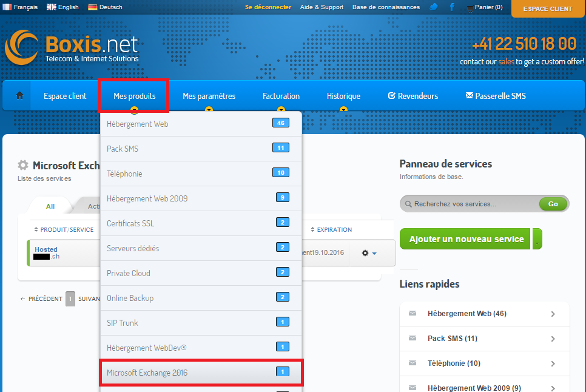The height and width of the screenshot is (392, 586).
Task: Select Pack SMS menu entry
Action: pyautogui.click(x=201, y=149)
